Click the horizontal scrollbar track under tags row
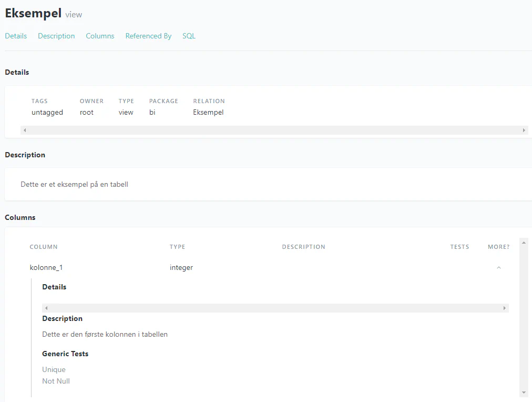The width and height of the screenshot is (532, 402). pyautogui.click(x=273, y=130)
